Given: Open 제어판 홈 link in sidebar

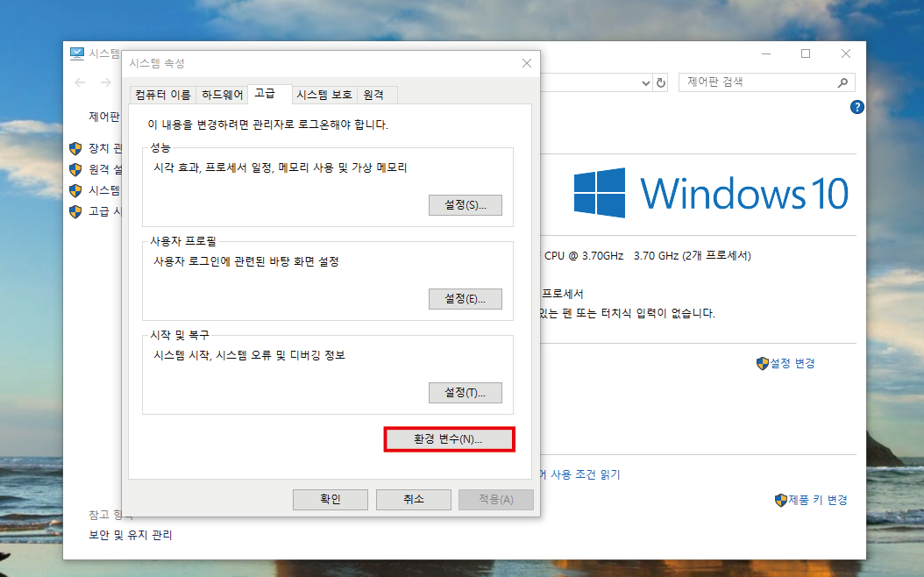Looking at the screenshot, I should [104, 117].
